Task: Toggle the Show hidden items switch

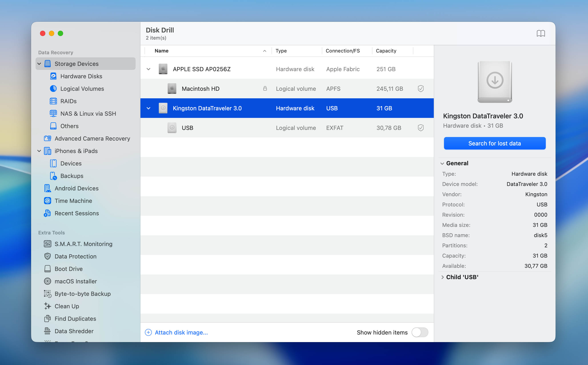Action: click(420, 332)
